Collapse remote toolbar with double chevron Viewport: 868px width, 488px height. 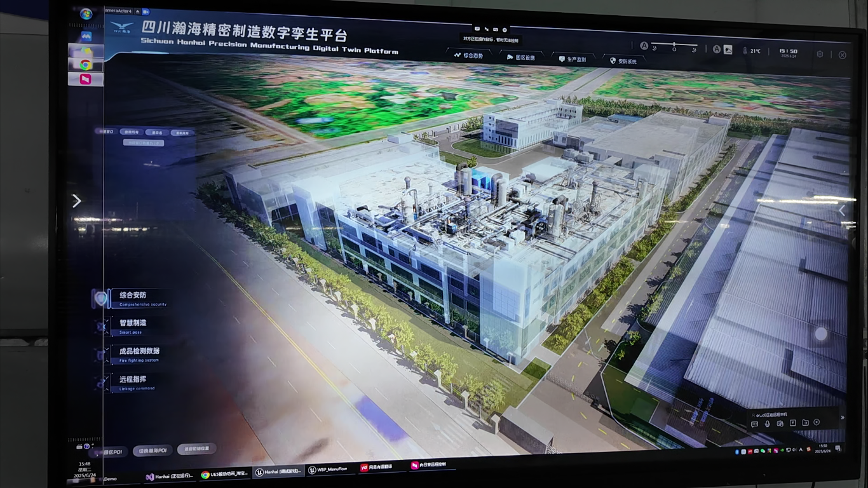pos(843,417)
